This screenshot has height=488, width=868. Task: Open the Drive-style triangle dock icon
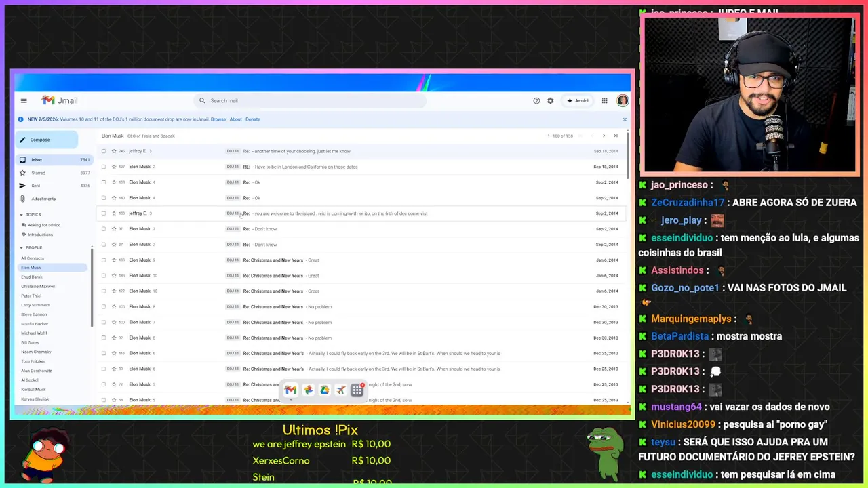click(325, 390)
